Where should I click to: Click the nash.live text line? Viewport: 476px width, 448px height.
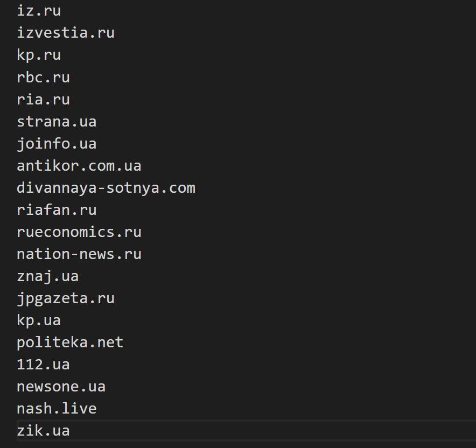57,409
